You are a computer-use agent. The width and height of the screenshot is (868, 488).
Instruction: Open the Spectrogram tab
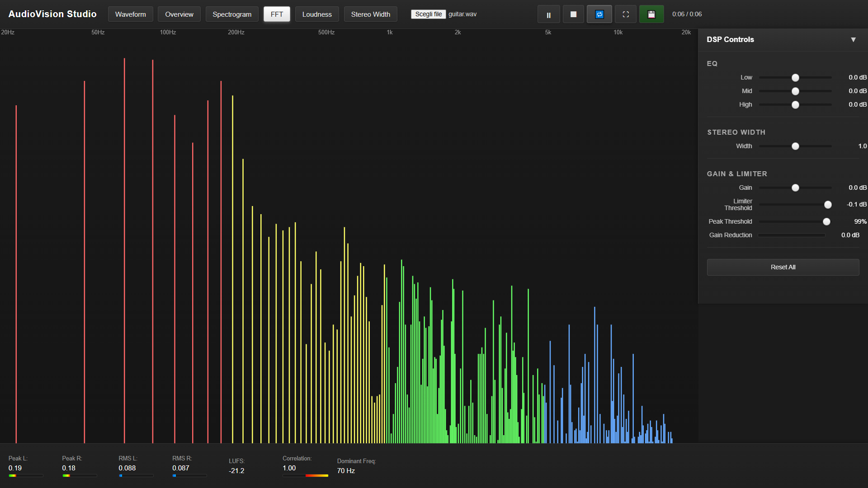(232, 14)
